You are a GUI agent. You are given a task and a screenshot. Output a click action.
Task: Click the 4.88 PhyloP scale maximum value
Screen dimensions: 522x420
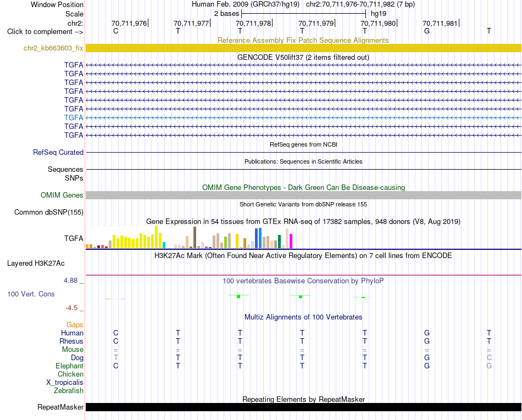(70, 281)
